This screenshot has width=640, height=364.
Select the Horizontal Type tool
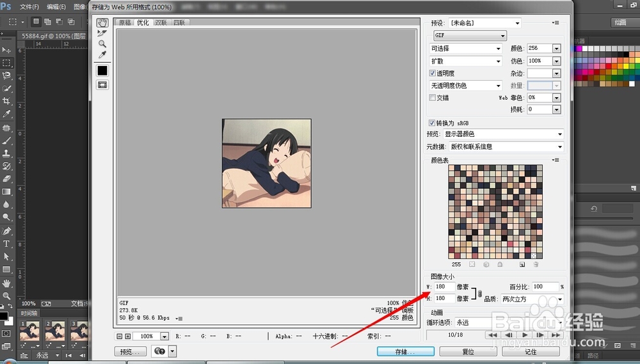(x=6, y=244)
